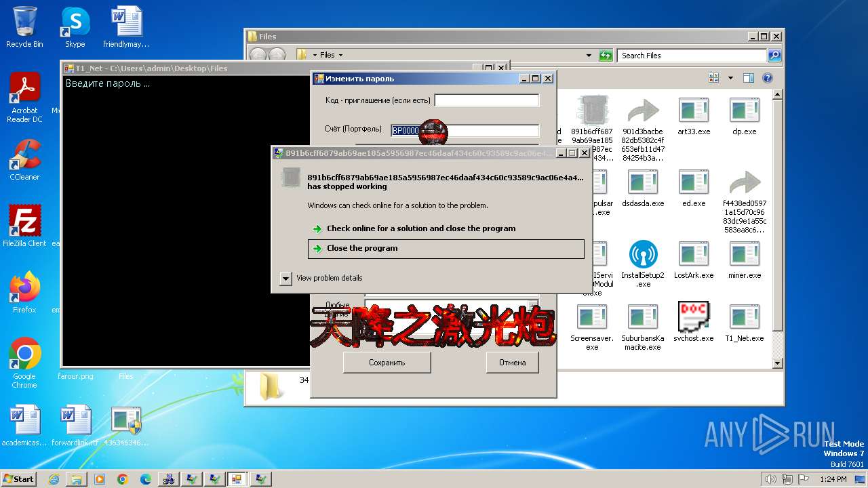
Task: Open Windows Media Player taskbar icon
Action: click(100, 479)
